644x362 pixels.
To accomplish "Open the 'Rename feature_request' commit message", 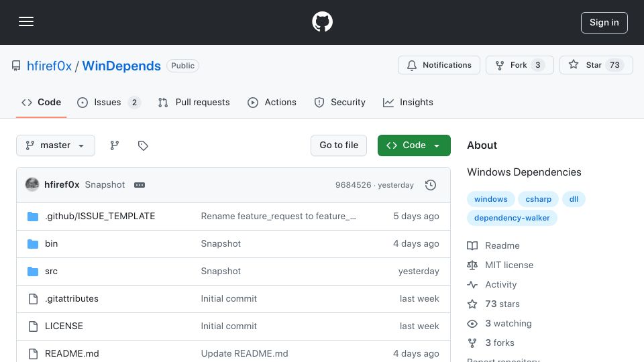I will coord(278,217).
